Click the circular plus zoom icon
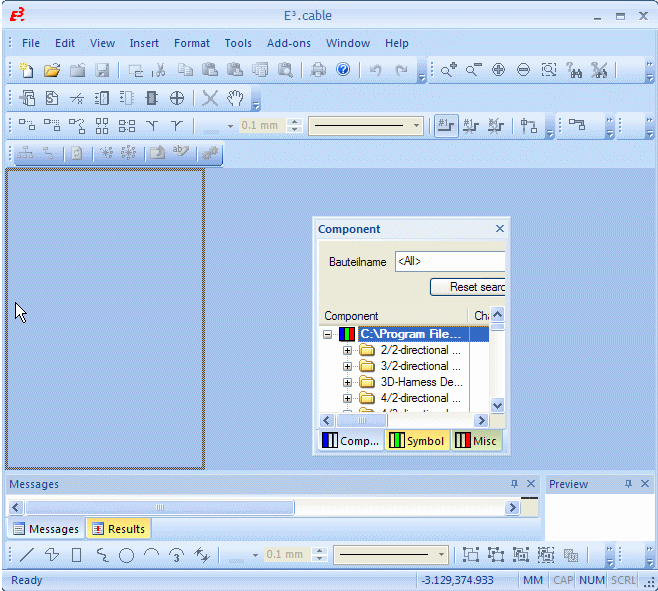 498,70
